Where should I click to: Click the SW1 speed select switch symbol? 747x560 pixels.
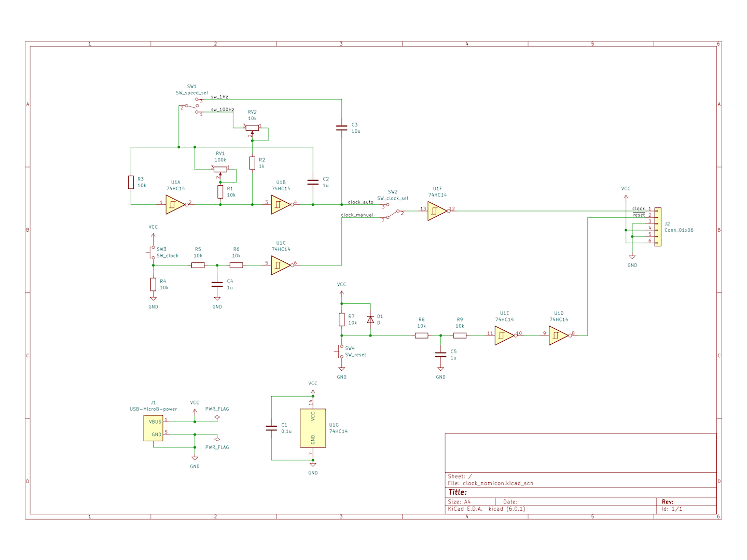[x=192, y=106]
